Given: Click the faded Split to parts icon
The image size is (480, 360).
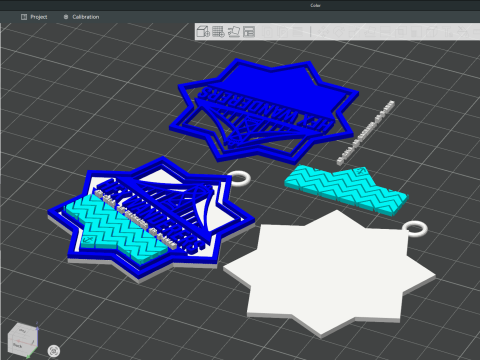Looking at the screenshot, I should (x=282, y=32).
